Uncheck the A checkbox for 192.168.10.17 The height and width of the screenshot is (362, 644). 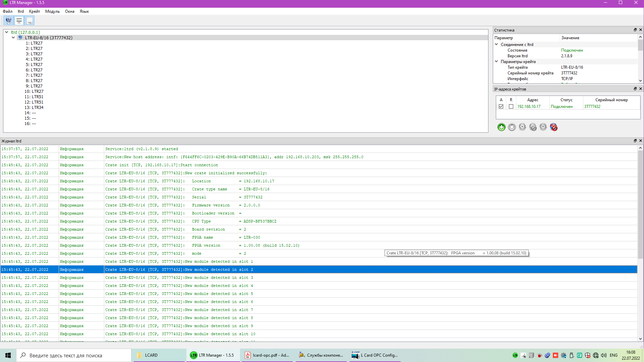coord(501,107)
